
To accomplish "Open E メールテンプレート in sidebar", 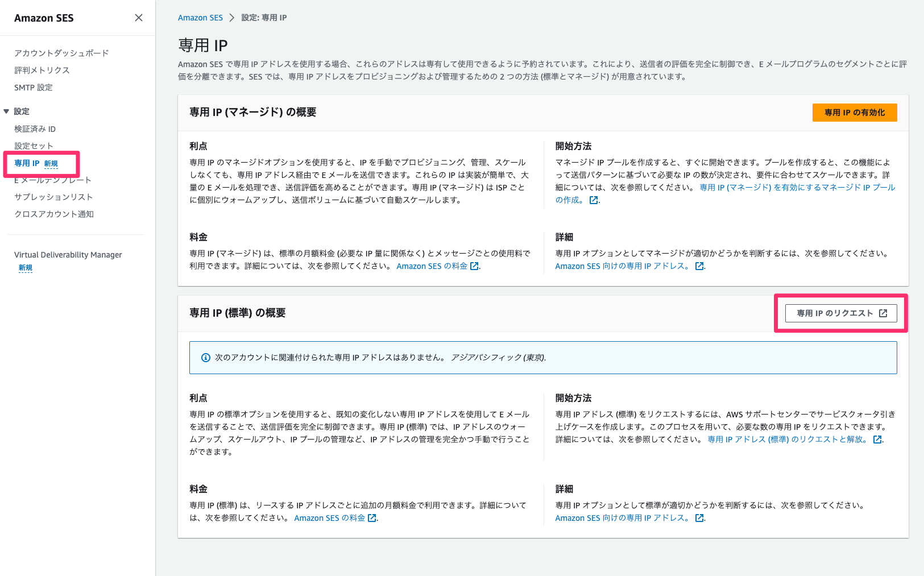I will (x=53, y=180).
